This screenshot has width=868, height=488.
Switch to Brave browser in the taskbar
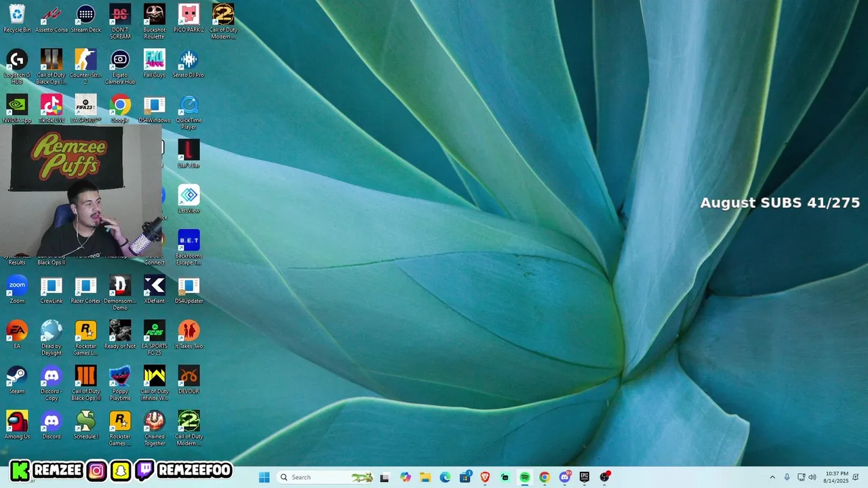(x=485, y=477)
